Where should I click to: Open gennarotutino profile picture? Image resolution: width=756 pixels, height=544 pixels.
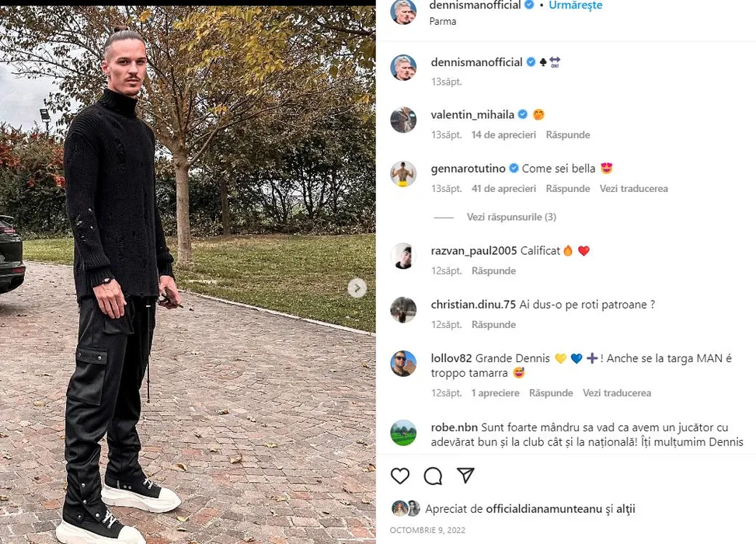pyautogui.click(x=403, y=173)
